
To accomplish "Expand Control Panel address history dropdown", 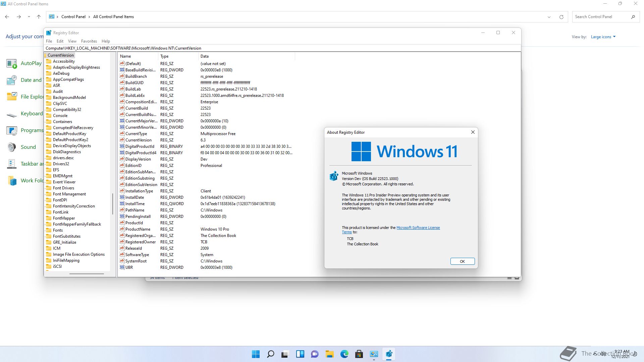I will [x=549, y=17].
